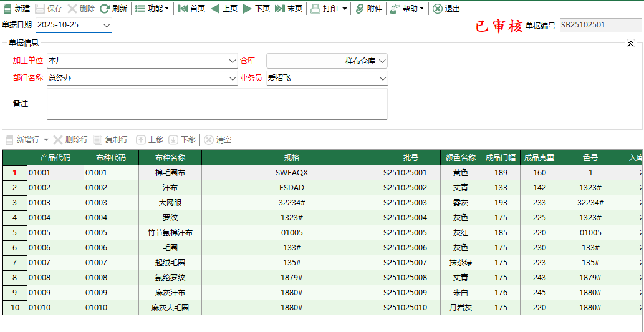The height and width of the screenshot is (332, 644).
Task: Click the 成品克重 column header
Action: coord(540,157)
